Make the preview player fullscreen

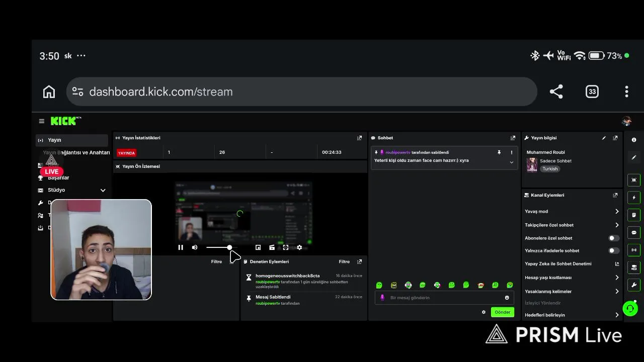coord(286,247)
